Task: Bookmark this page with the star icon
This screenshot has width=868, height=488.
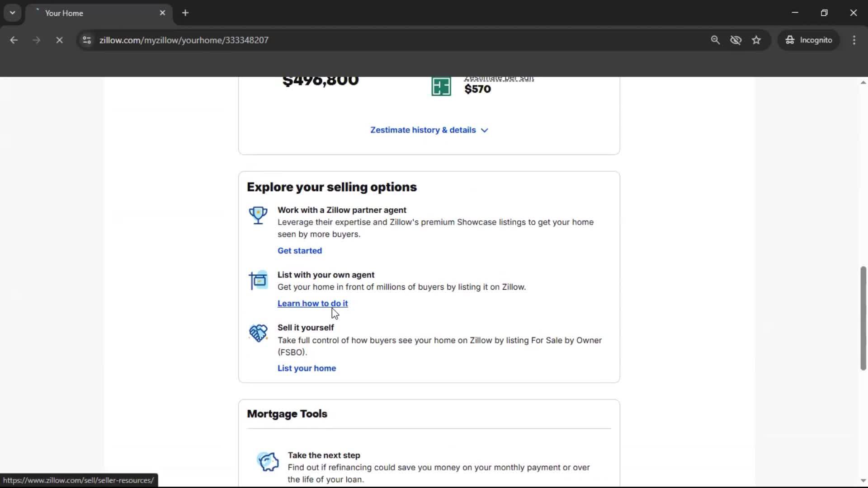Action: pyautogui.click(x=756, y=40)
